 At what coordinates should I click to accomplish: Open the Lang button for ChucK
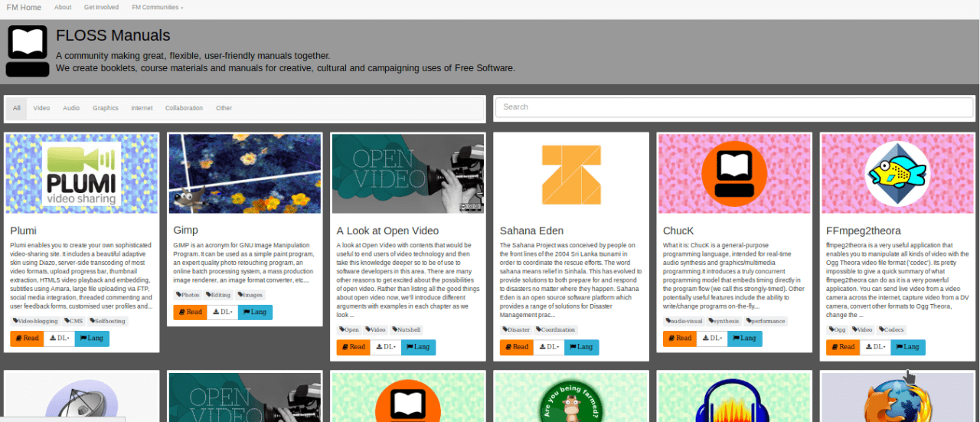click(x=744, y=339)
